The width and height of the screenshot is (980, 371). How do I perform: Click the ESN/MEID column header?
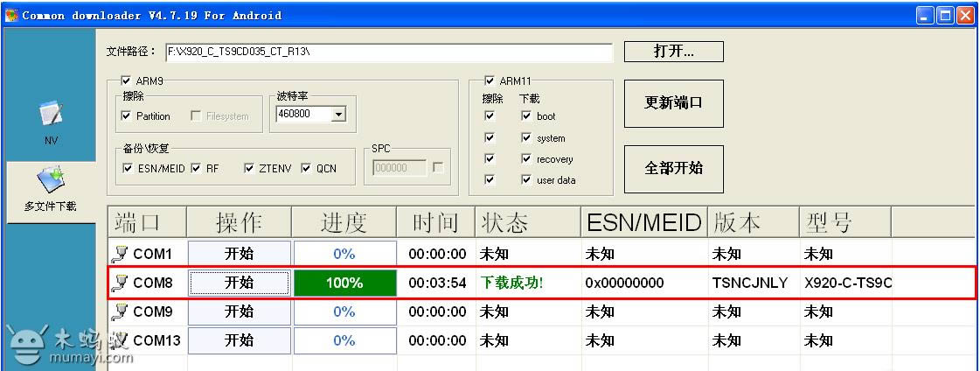(643, 223)
